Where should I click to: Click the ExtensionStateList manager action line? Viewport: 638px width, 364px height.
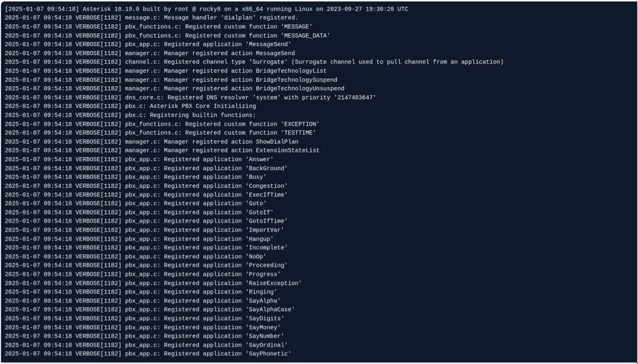162,151
